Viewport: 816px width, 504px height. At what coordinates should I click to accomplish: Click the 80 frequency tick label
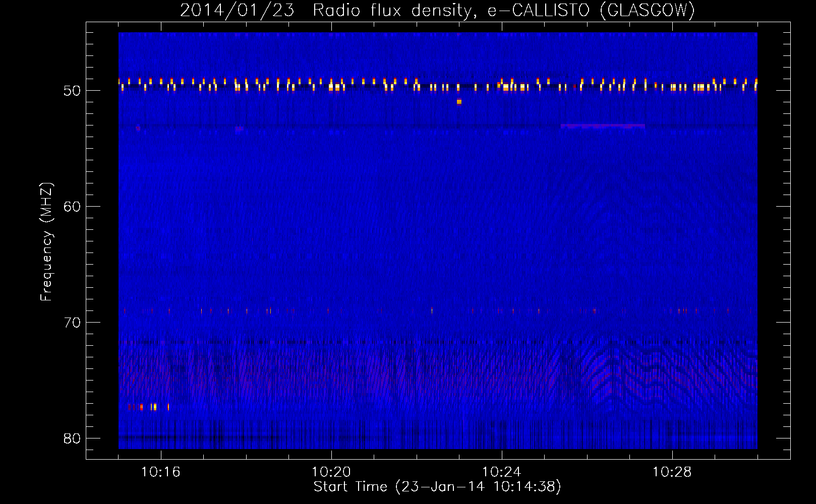pos(72,438)
